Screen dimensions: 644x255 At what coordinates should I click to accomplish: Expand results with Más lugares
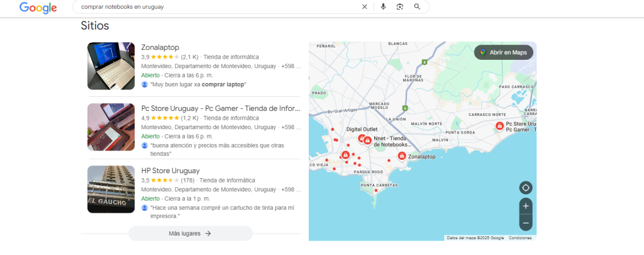190,233
